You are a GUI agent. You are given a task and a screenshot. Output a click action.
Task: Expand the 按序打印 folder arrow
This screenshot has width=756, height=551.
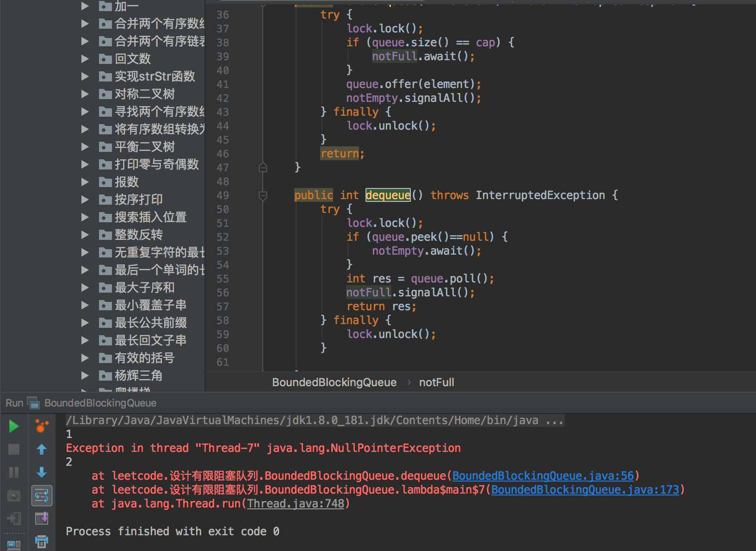85,200
